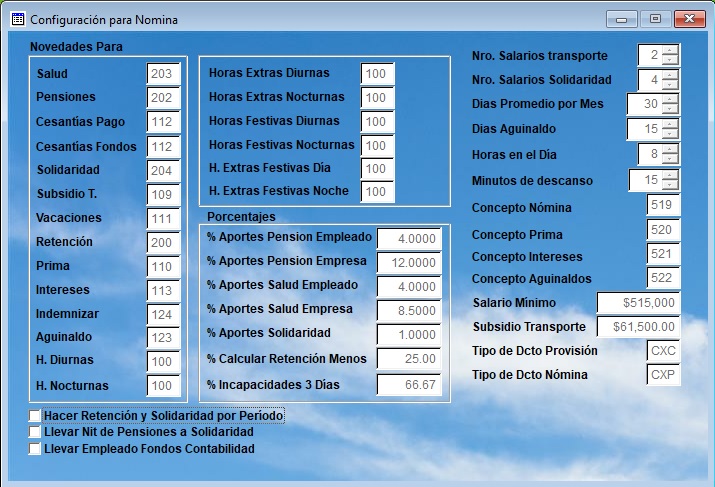
Task: Select the Concepto Aguinaldos field
Action: point(663,278)
